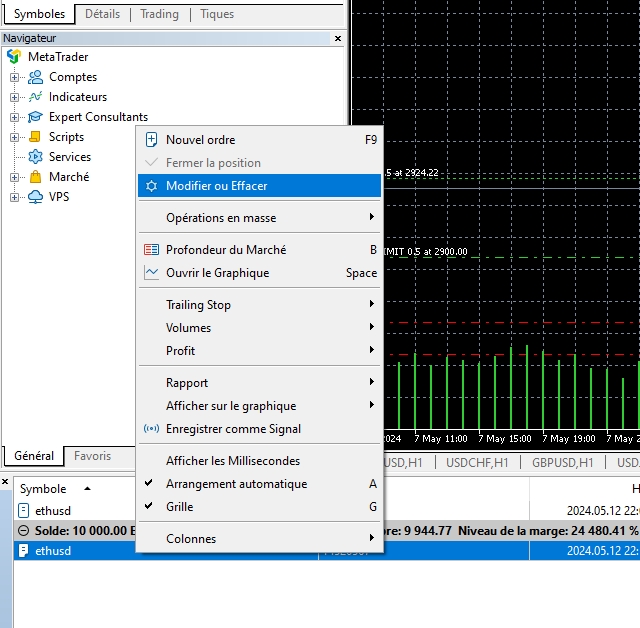
Task: Click the VPS cloud icon
Action: click(35, 197)
